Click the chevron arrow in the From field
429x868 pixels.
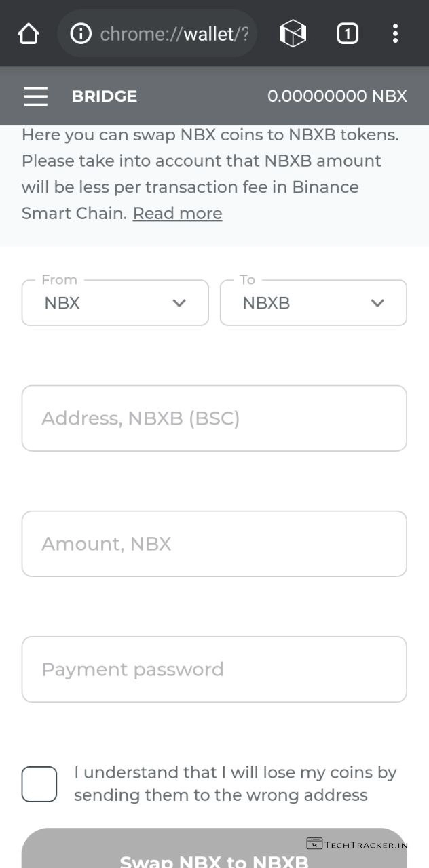pos(179,303)
